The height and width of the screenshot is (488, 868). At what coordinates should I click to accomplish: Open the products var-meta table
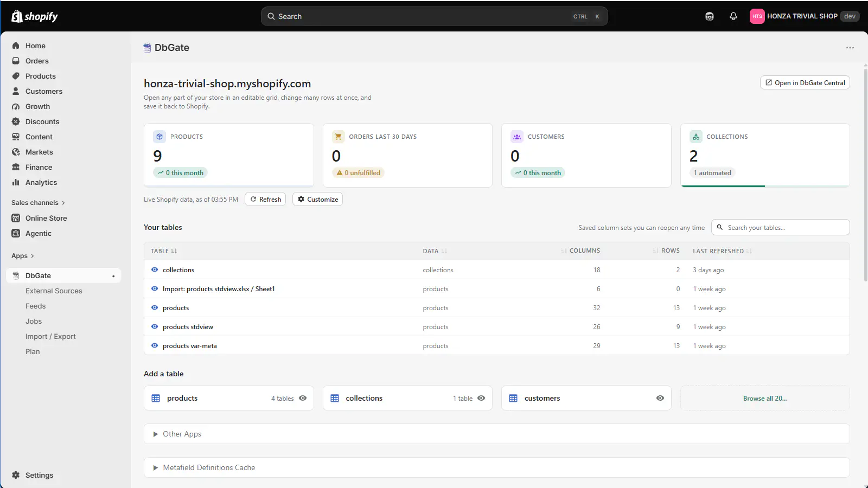(190, 345)
